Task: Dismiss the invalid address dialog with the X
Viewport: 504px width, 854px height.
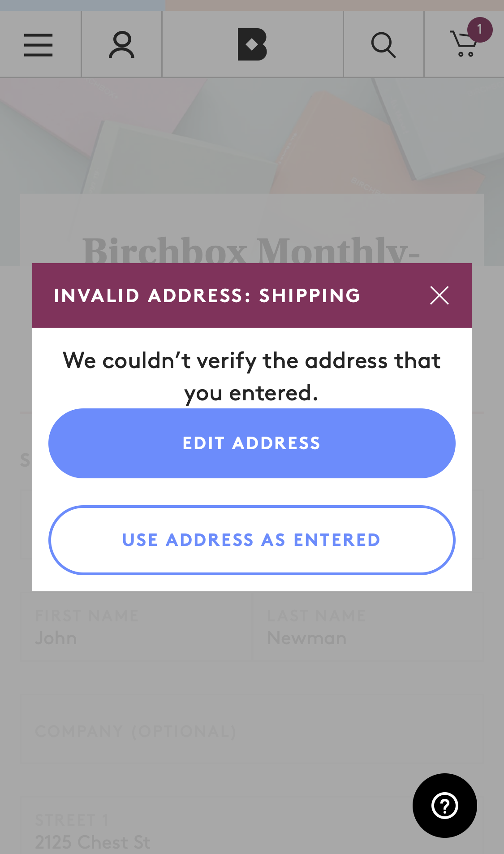Action: [x=439, y=295]
